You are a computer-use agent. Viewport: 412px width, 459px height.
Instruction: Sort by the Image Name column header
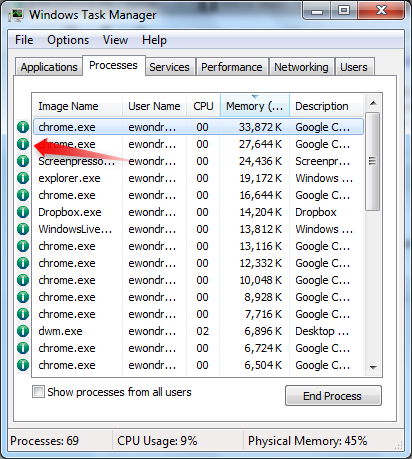pos(77,106)
